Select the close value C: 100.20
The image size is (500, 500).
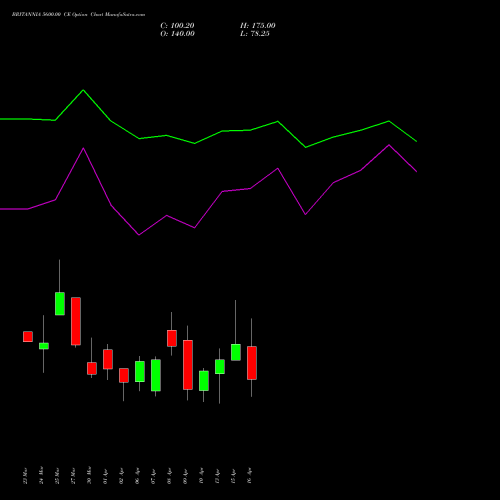[177, 26]
